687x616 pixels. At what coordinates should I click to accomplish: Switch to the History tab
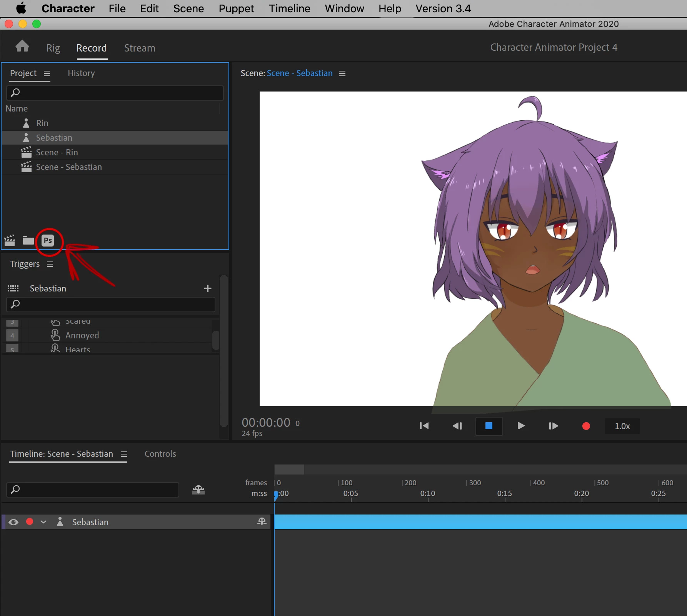pyautogui.click(x=81, y=73)
